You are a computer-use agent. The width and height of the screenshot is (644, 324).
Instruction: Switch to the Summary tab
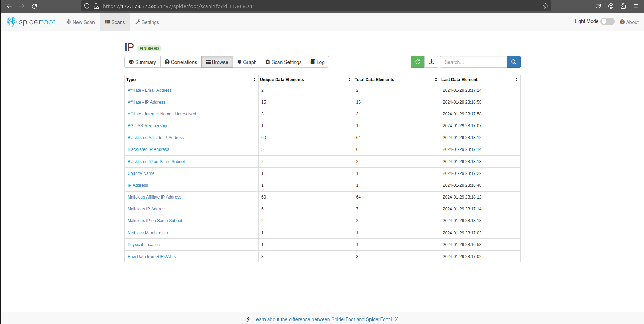pos(142,62)
